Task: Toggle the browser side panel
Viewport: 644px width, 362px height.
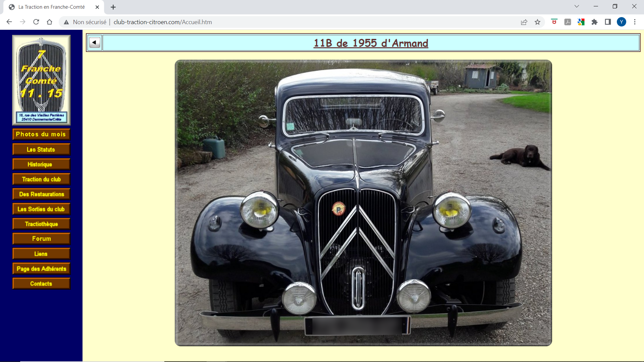Action: [608, 22]
